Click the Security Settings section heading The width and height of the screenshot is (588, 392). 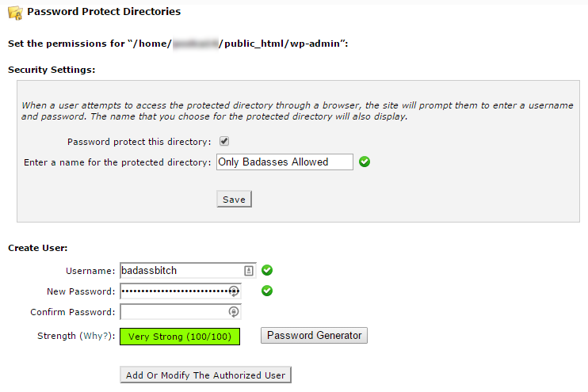52,70
